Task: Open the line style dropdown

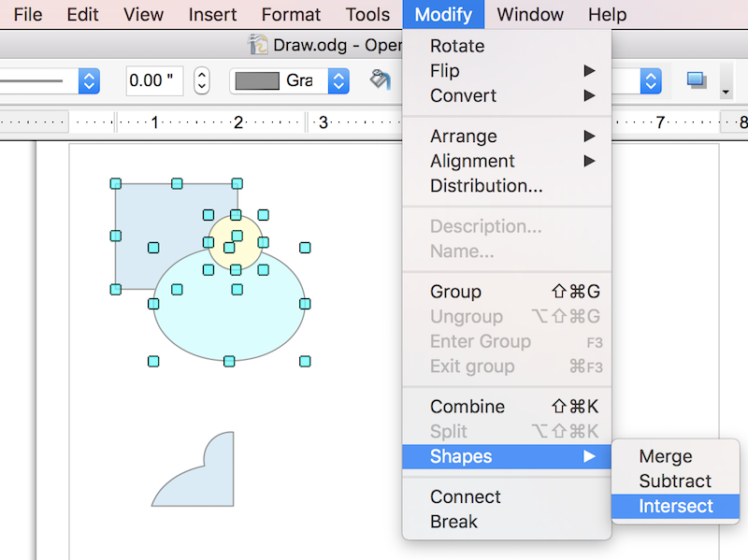Action: click(88, 82)
